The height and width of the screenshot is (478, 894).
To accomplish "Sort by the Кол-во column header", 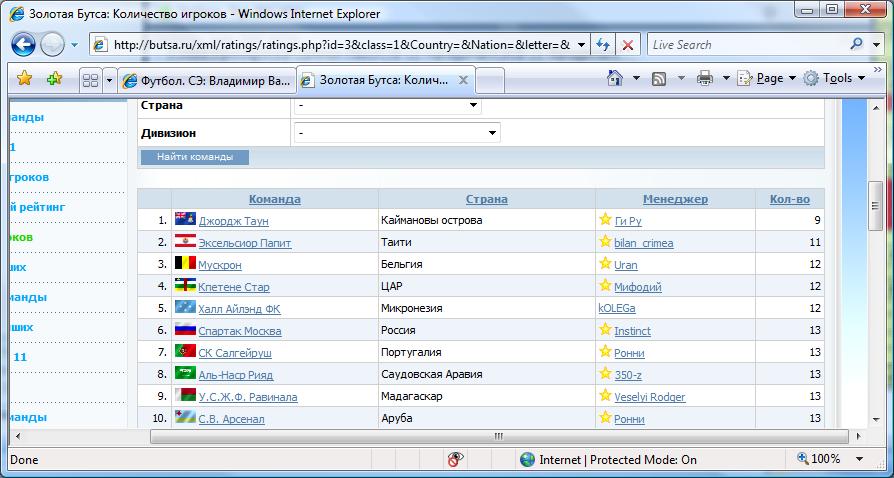I will tap(789, 199).
